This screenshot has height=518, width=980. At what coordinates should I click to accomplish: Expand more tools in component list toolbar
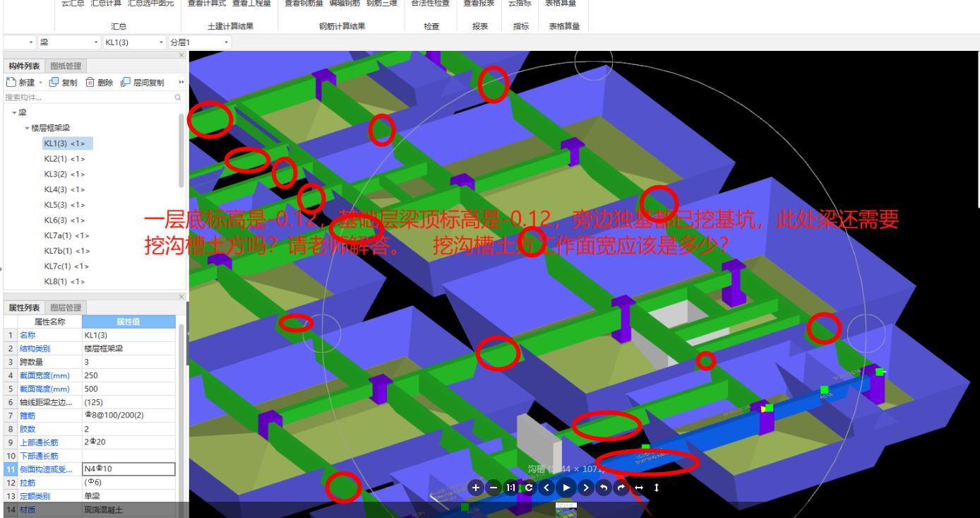click(x=181, y=83)
